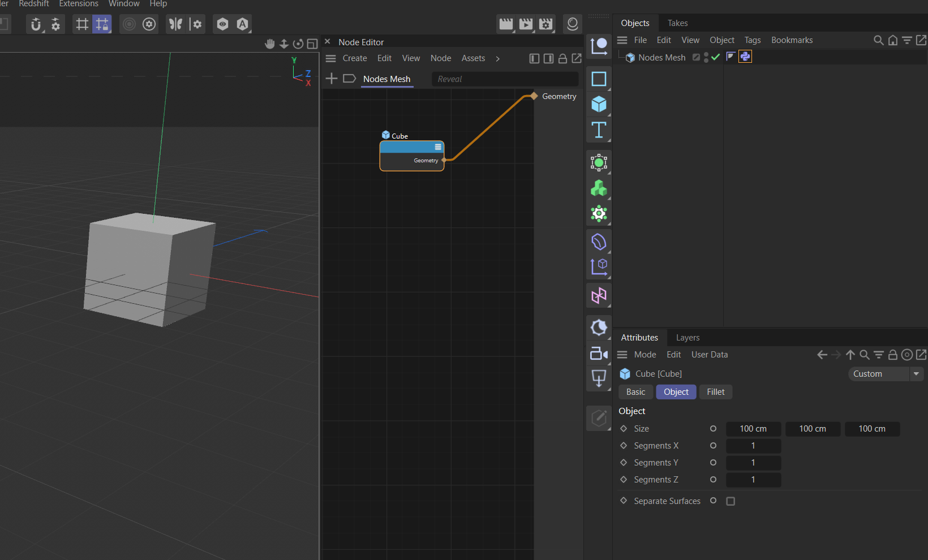Click Render to Picture Viewer play clapperboard

click(526, 24)
